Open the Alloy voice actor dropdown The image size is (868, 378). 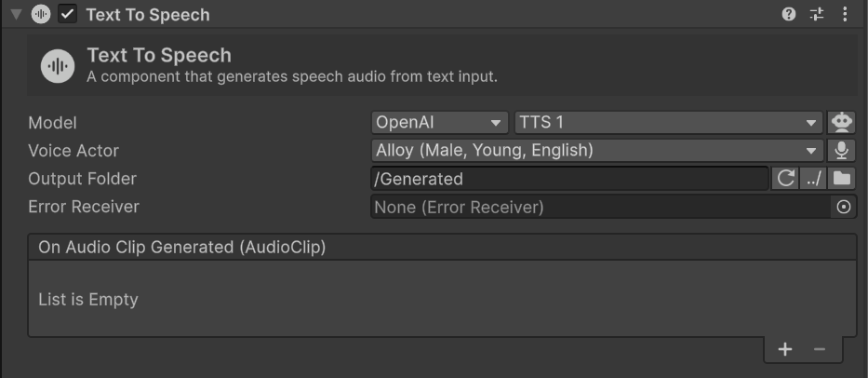pyautogui.click(x=595, y=151)
